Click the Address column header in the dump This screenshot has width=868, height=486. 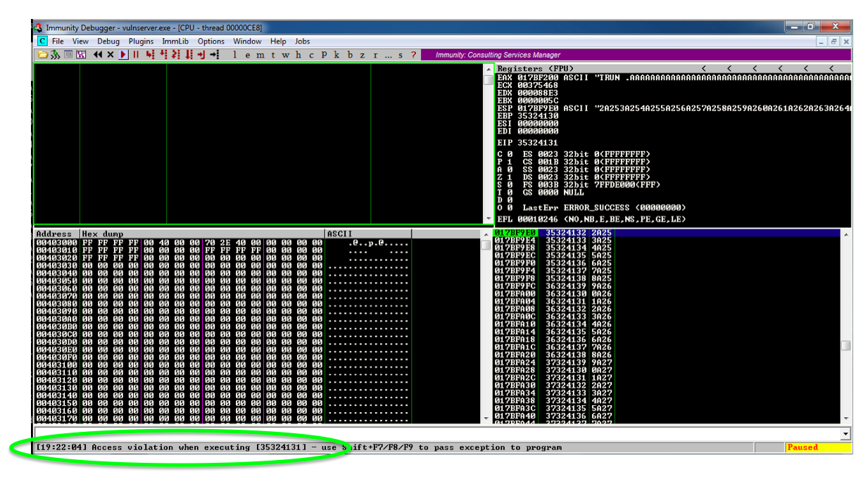point(56,234)
